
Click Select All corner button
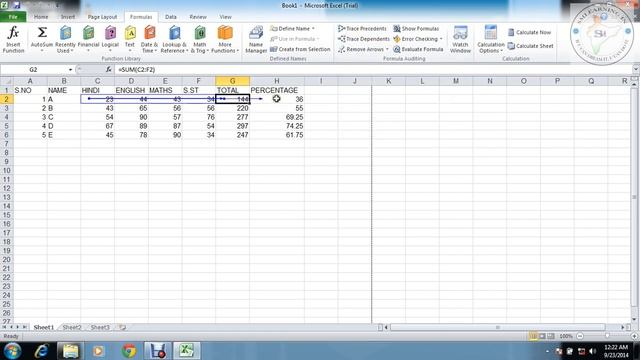click(x=7, y=81)
